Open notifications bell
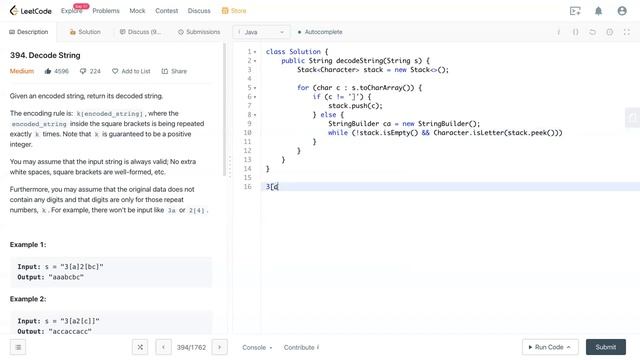This screenshot has width=640, height=360. point(598,11)
